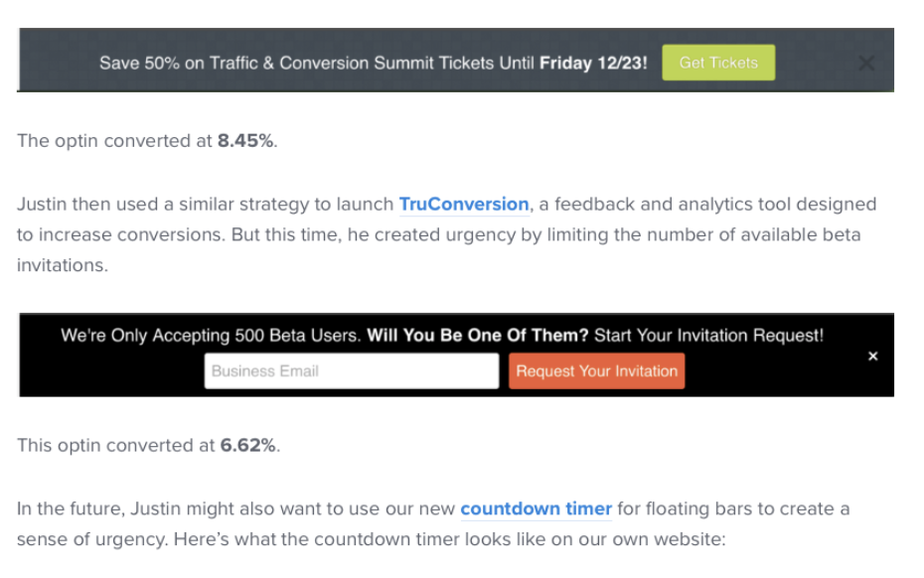The height and width of the screenshot is (578, 924).
Task: Select the bold 6.62% figure
Action: coord(248,446)
